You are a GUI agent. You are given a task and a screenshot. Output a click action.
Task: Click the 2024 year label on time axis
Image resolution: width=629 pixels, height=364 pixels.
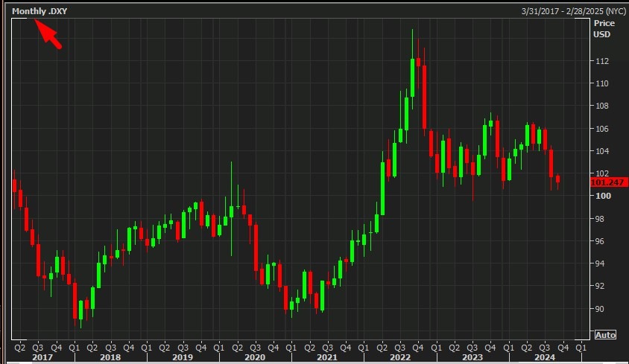545,357
